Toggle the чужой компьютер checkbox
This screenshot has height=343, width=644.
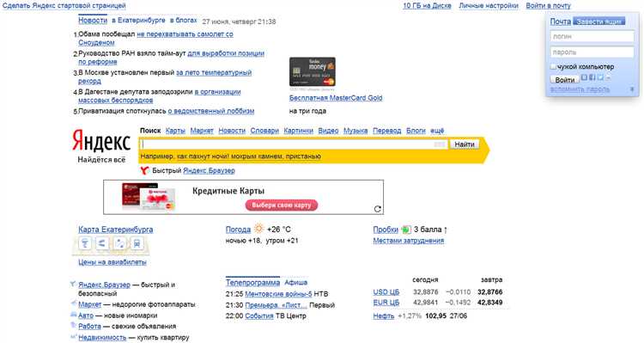(x=553, y=66)
